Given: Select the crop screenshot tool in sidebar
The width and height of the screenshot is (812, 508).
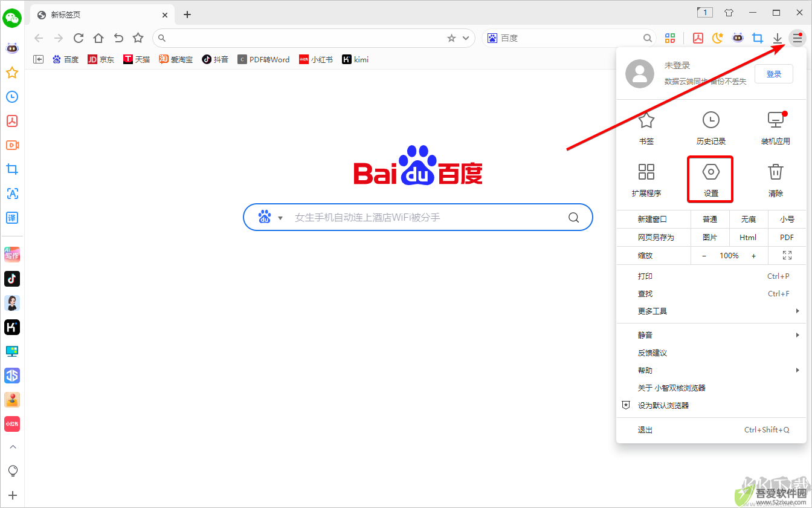Looking at the screenshot, I should 12,169.
